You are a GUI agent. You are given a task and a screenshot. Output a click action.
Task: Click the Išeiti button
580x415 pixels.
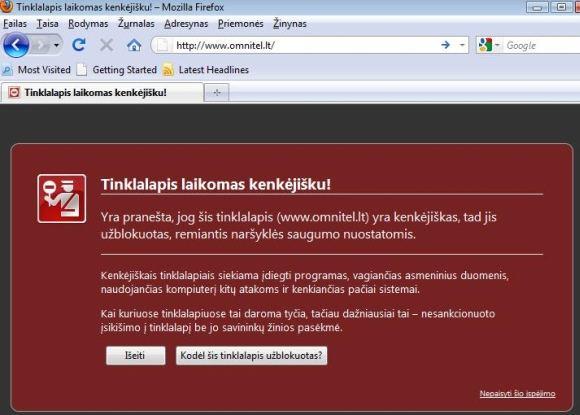click(x=135, y=355)
